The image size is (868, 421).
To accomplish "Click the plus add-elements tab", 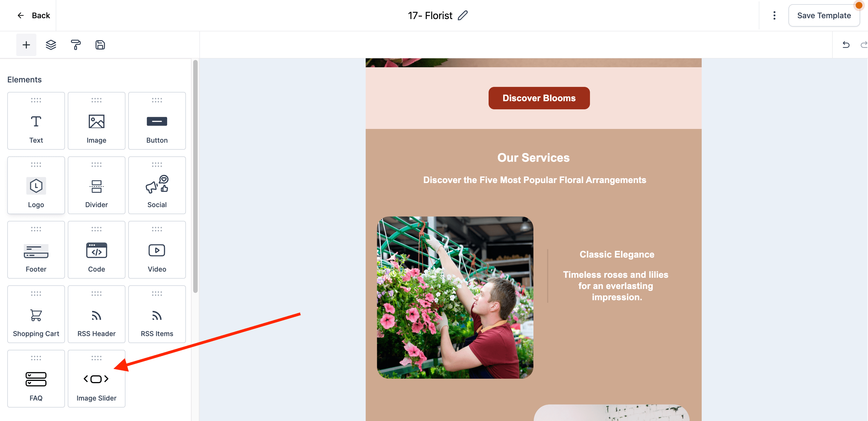I will (x=26, y=45).
